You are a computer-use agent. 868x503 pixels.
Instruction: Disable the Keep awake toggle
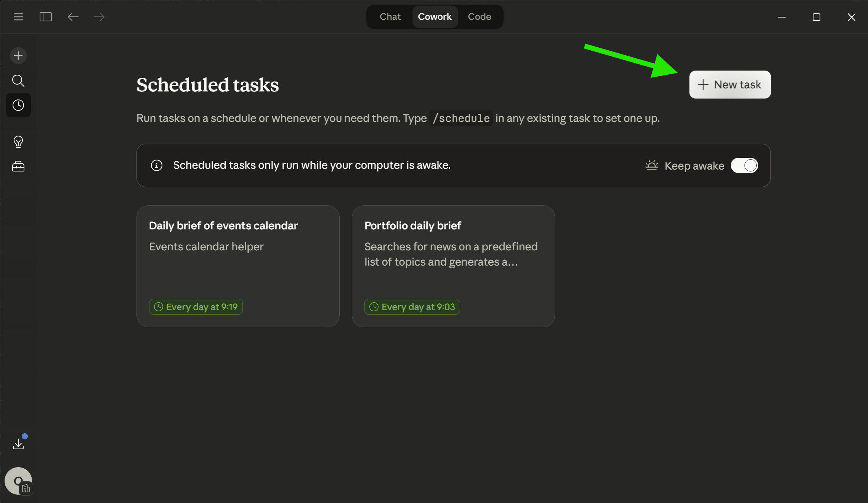point(744,165)
